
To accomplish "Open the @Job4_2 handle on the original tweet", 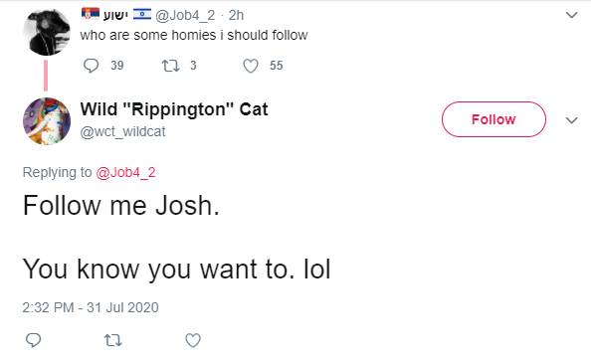I will point(185,16).
